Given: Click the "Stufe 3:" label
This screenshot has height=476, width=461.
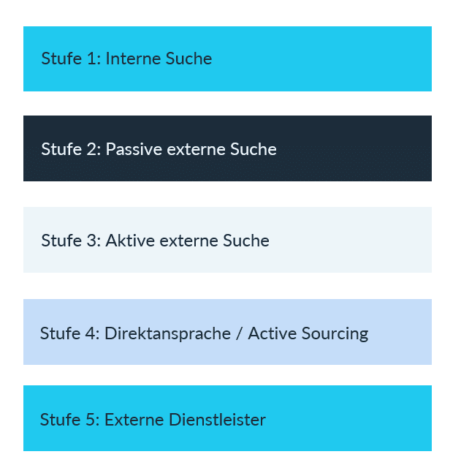Looking at the screenshot, I should tap(70, 241).
